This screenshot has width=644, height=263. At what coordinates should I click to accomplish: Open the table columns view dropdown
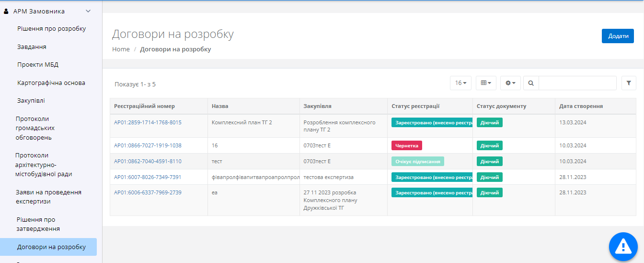pyautogui.click(x=486, y=83)
